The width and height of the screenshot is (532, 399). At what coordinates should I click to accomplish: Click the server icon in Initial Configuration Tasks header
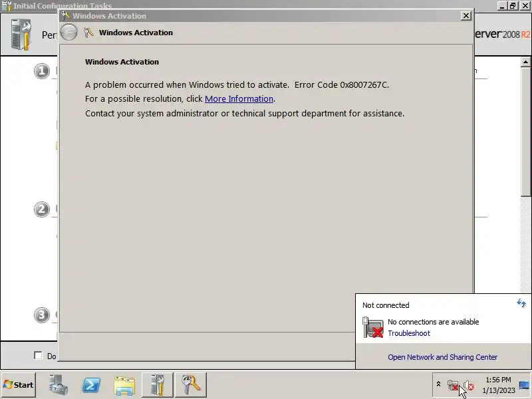(21, 35)
